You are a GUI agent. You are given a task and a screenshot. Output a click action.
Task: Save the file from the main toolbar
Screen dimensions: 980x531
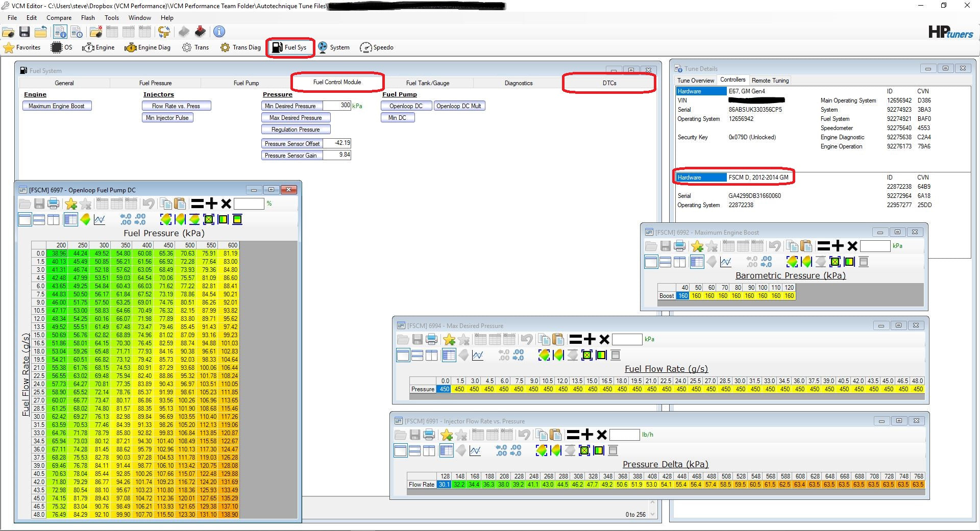[x=24, y=32]
